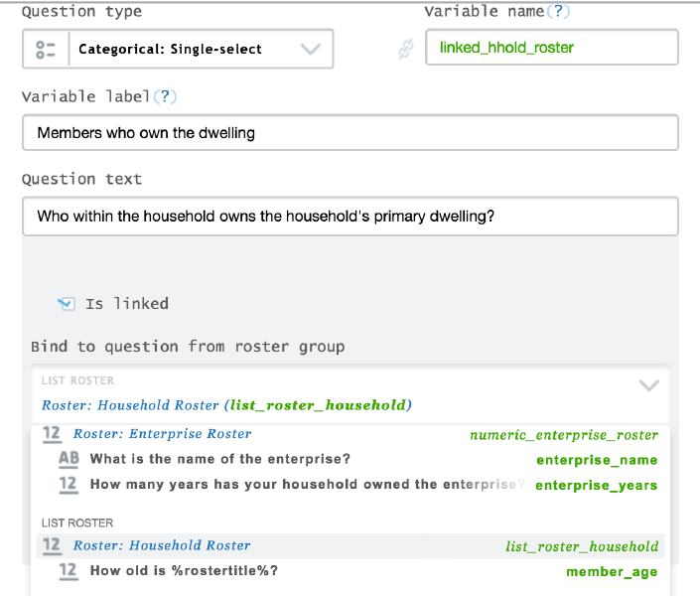Collapse the roster group dropdown chevron

(648, 385)
